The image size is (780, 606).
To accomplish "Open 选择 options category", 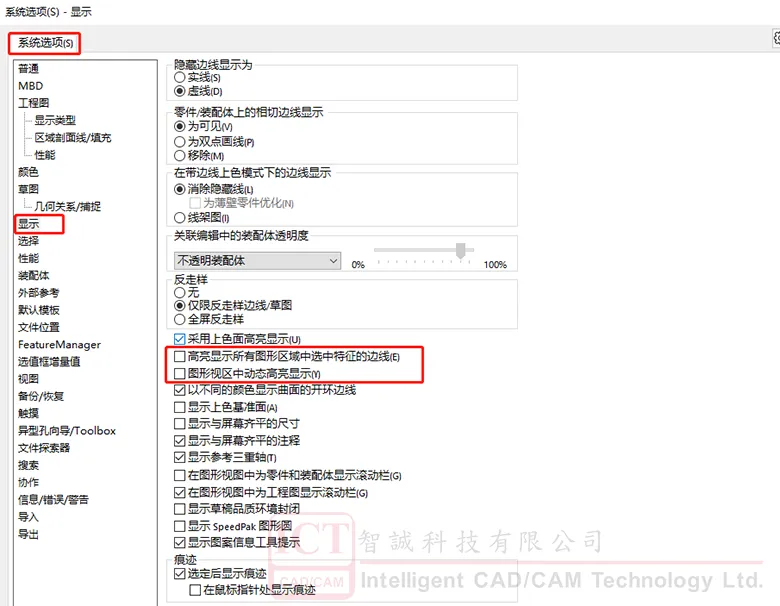I will point(28,241).
